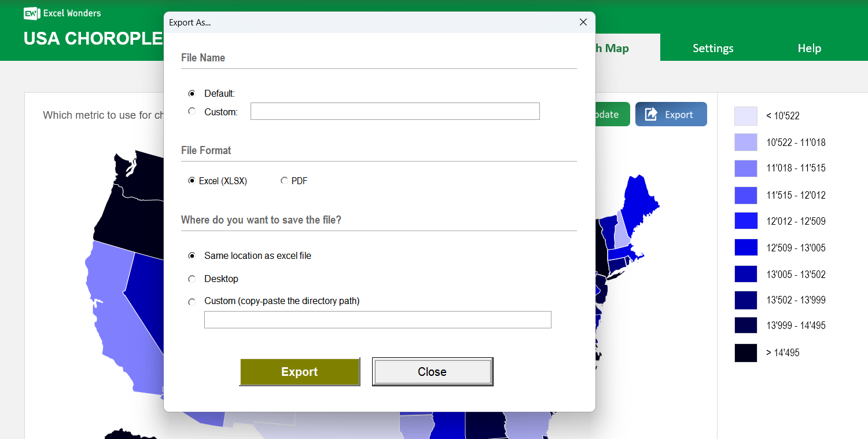
Task: Open the Help tab
Action: coord(809,48)
